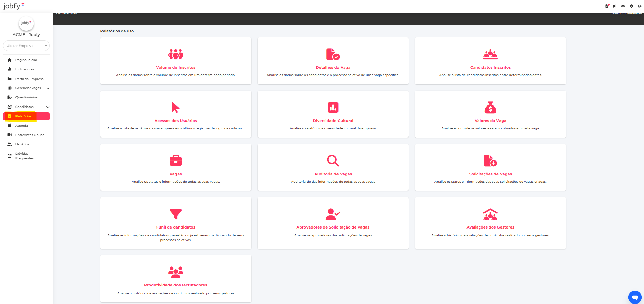
Task: Expand the Candidatos submenu chevron
Action: point(48,107)
